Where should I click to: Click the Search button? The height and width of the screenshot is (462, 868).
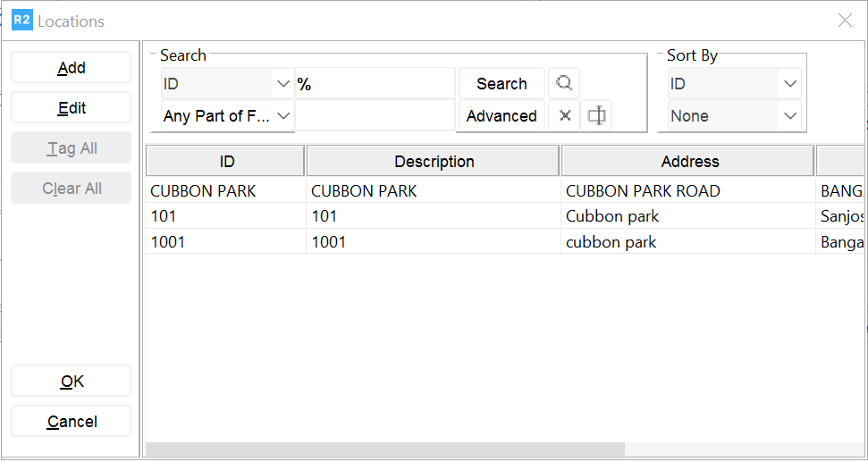501,84
